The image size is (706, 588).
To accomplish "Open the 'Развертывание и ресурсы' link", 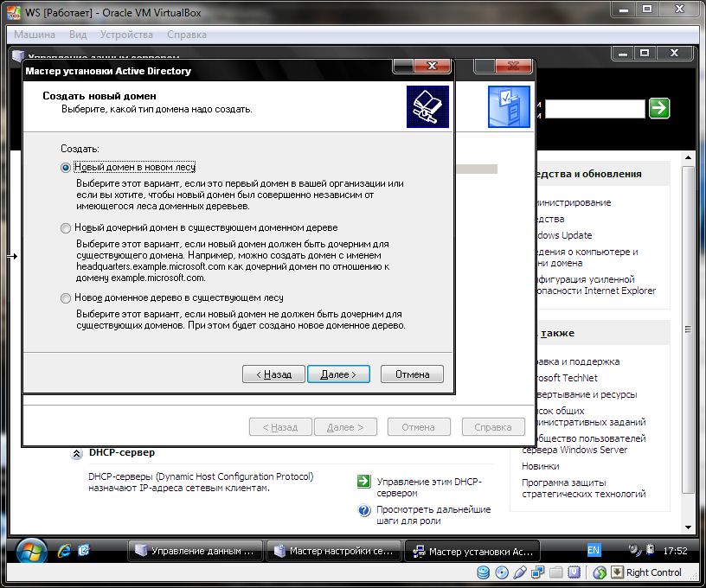I will point(587,394).
